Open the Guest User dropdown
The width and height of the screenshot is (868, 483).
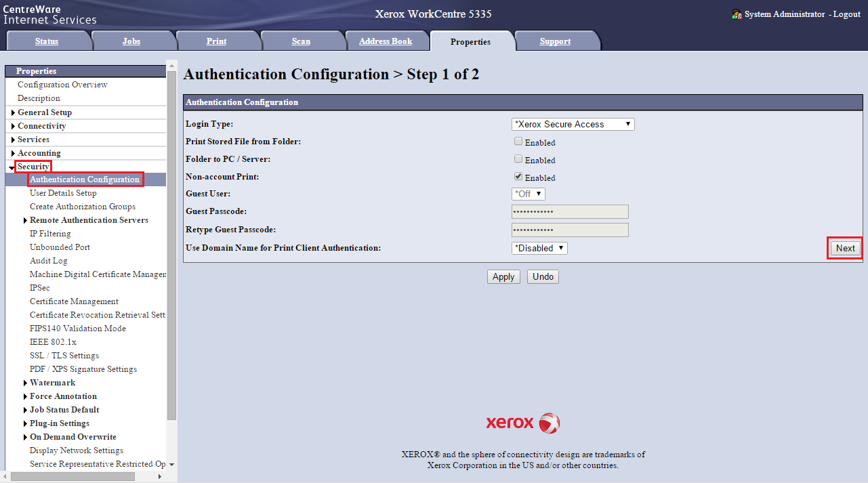[528, 194]
